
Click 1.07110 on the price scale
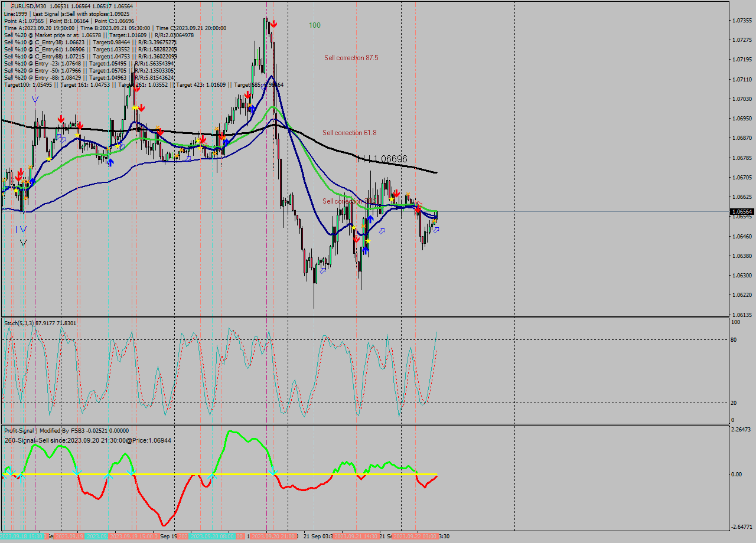point(742,79)
